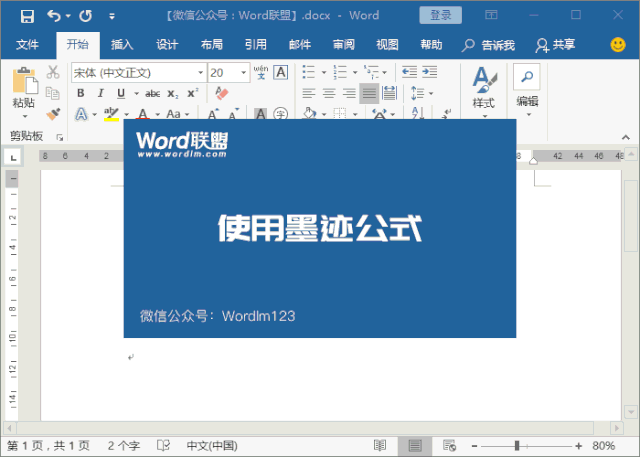The width and height of the screenshot is (640, 457).
Task: Toggle subscript formatting
Action: (x=173, y=94)
